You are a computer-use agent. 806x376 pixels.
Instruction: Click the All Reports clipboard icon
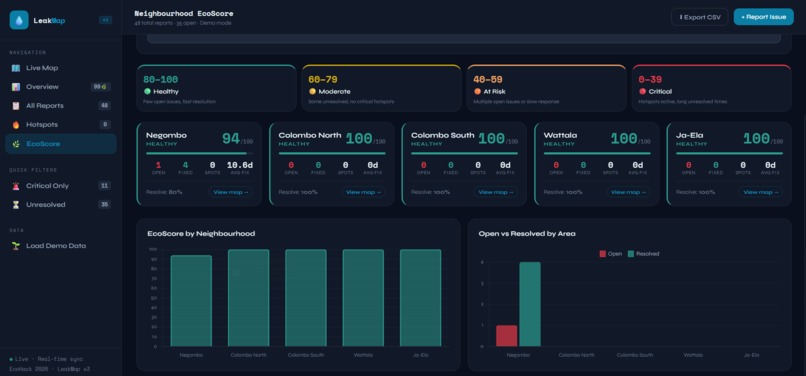[x=16, y=106]
